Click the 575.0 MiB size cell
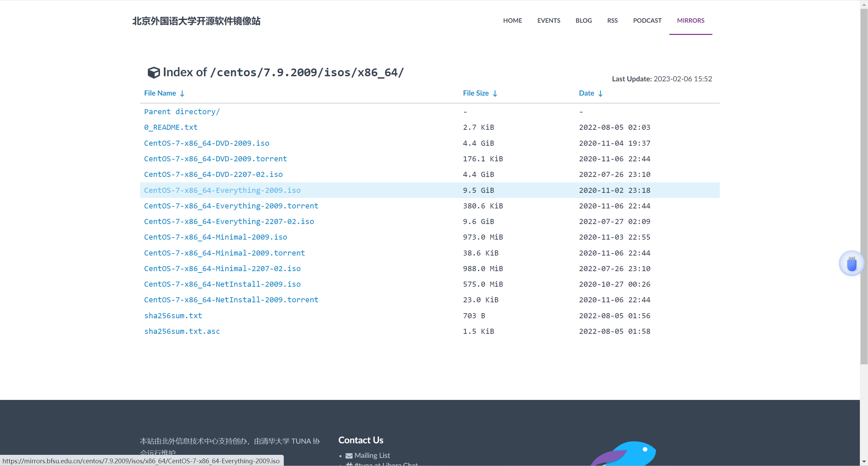Image resolution: width=868 pixels, height=466 pixels. (x=483, y=284)
